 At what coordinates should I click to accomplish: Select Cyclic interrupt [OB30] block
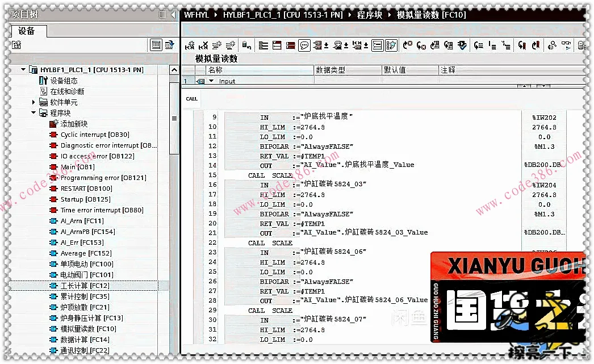(x=95, y=135)
